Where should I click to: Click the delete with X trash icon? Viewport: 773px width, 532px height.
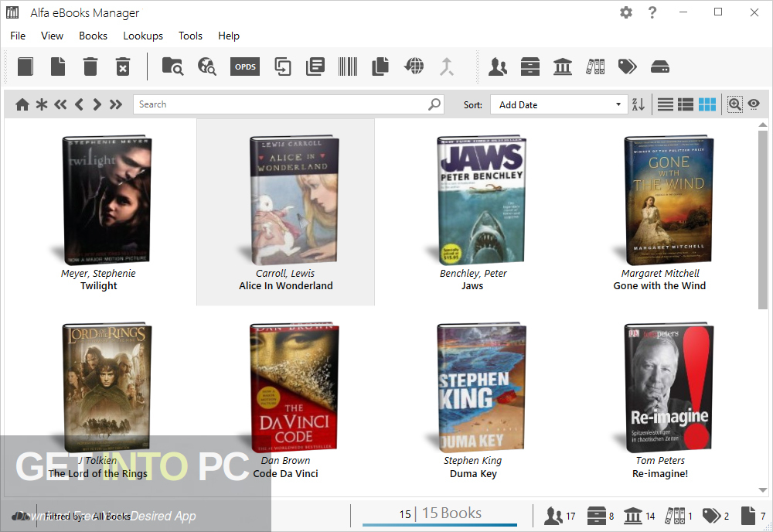(x=123, y=66)
